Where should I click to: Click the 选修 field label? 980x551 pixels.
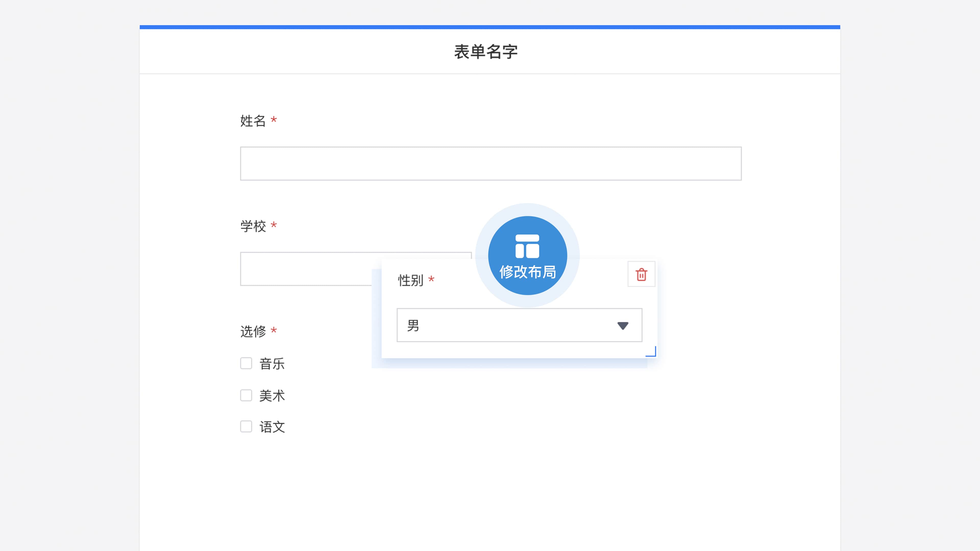click(x=253, y=331)
